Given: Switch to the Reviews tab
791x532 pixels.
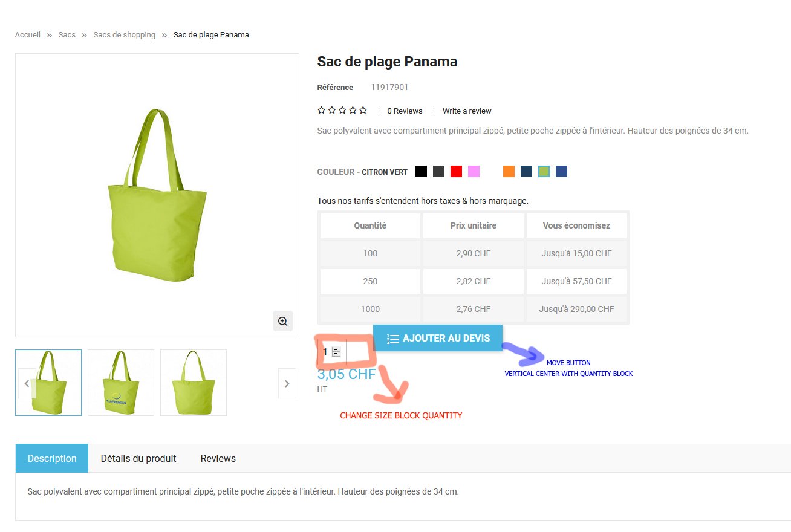Looking at the screenshot, I should [x=218, y=458].
